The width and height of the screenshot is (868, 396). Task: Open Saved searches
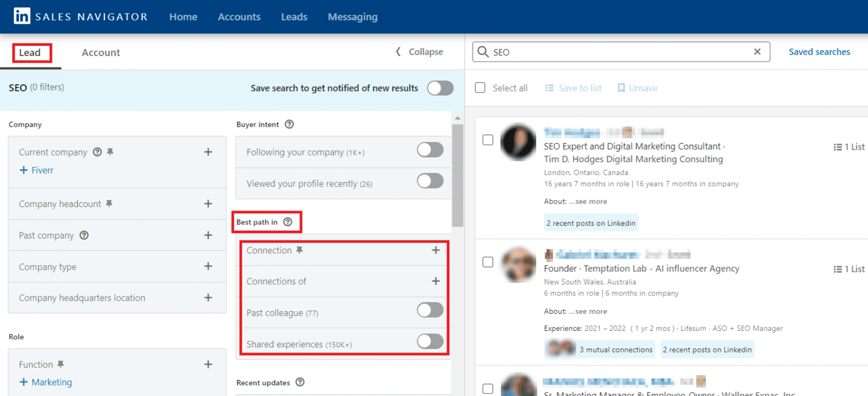click(x=819, y=51)
